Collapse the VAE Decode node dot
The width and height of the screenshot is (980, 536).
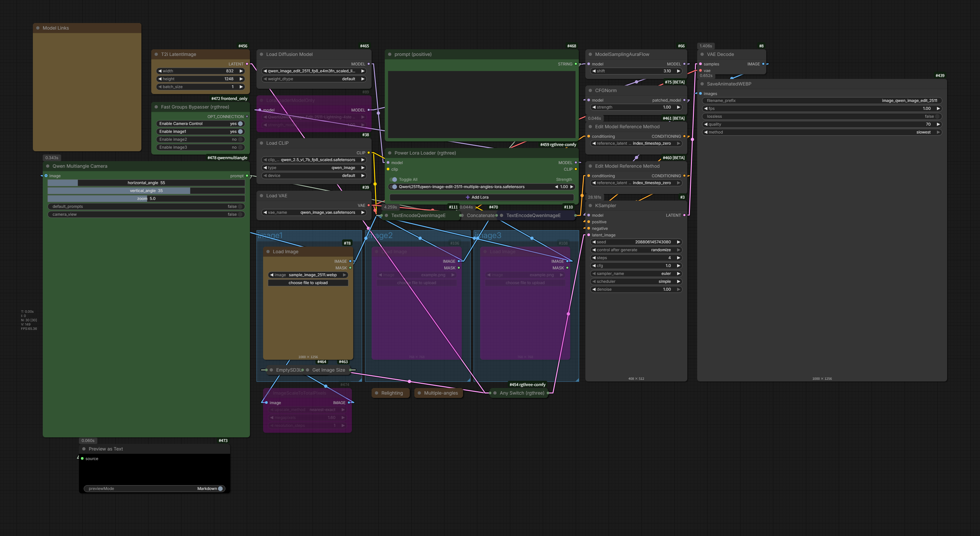[x=702, y=54]
